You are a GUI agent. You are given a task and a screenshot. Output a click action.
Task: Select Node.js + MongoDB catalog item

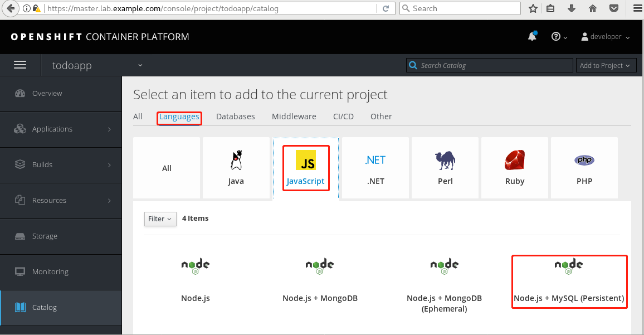point(320,280)
